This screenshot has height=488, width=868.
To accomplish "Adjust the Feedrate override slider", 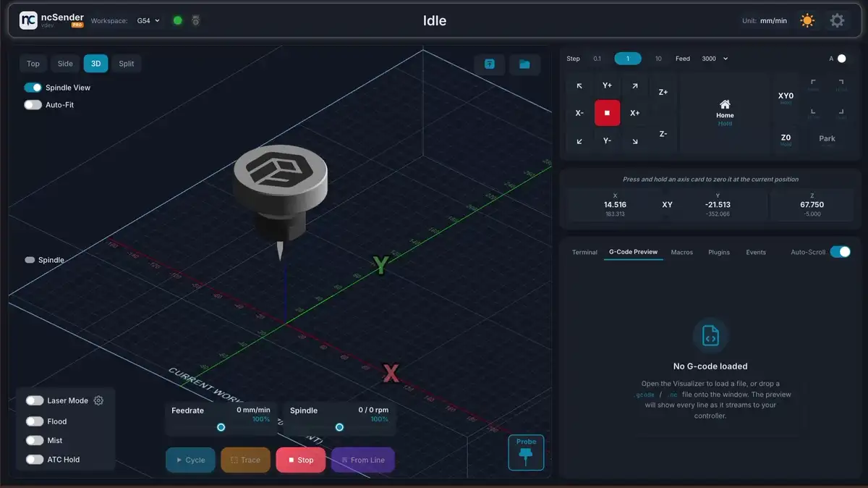I will tap(221, 427).
